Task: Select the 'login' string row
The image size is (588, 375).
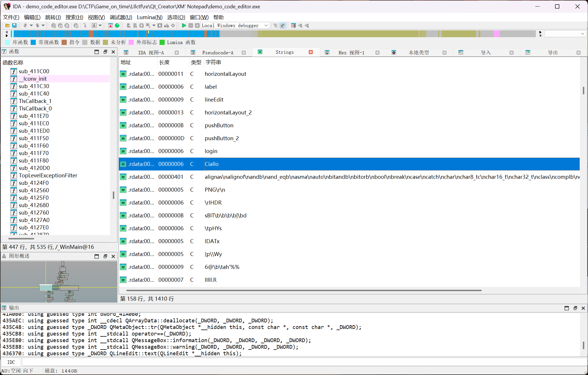Action: point(211,151)
